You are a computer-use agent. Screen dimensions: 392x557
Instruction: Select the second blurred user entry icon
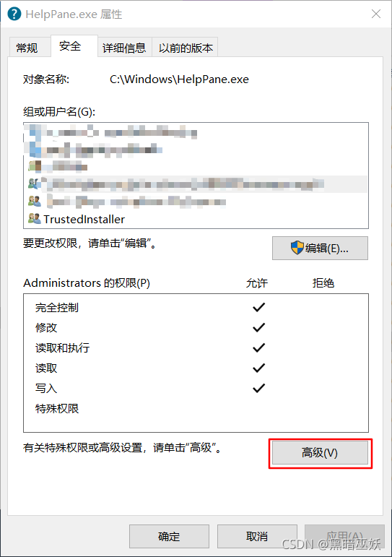click(35, 150)
